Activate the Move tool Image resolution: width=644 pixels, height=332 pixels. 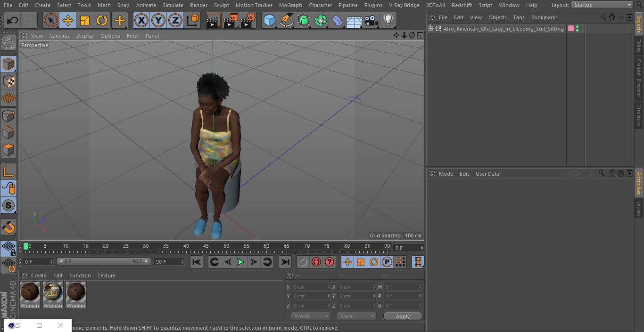pyautogui.click(x=68, y=20)
